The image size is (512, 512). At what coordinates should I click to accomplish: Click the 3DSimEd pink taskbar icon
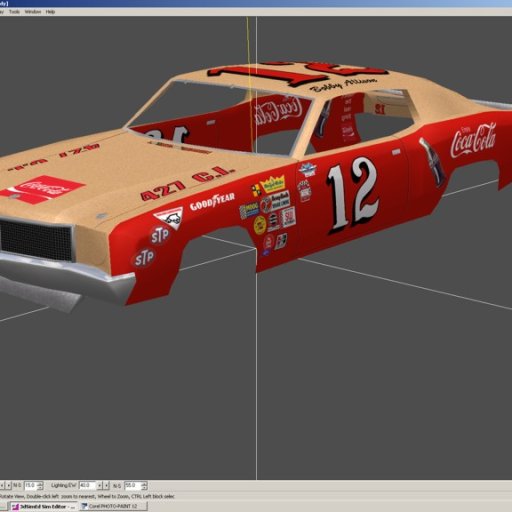pos(15,507)
